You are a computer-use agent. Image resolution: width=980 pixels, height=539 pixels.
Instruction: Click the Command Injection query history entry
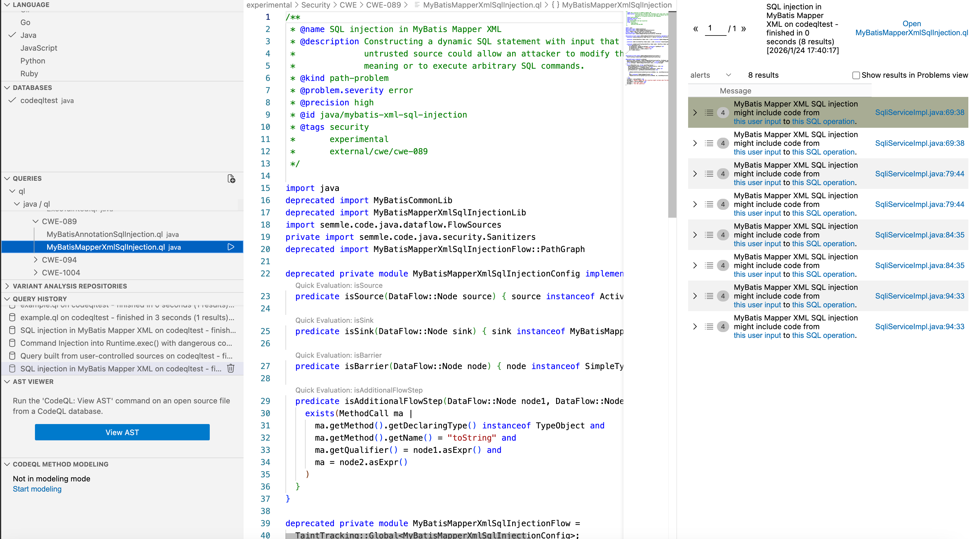tap(126, 343)
